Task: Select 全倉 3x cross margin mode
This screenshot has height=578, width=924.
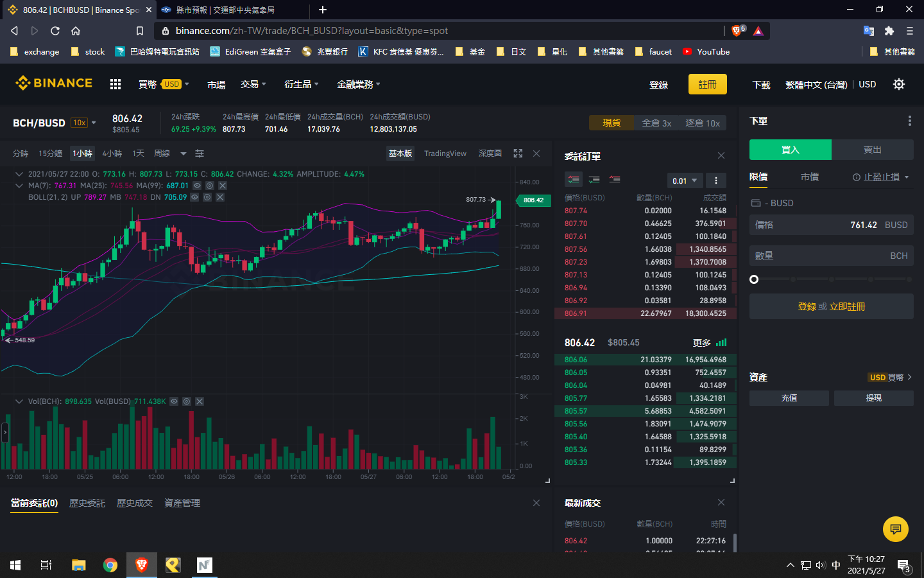Action: (x=657, y=123)
